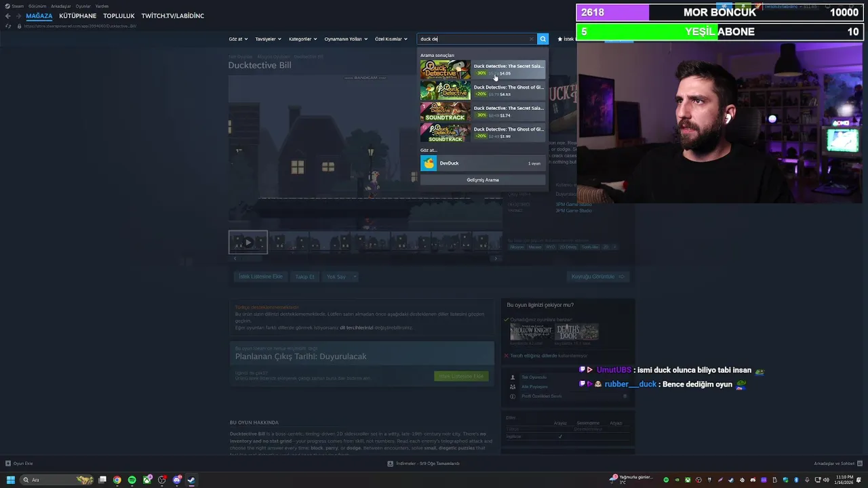
Task: Open Google Chrome from the taskbar
Action: [x=117, y=480]
